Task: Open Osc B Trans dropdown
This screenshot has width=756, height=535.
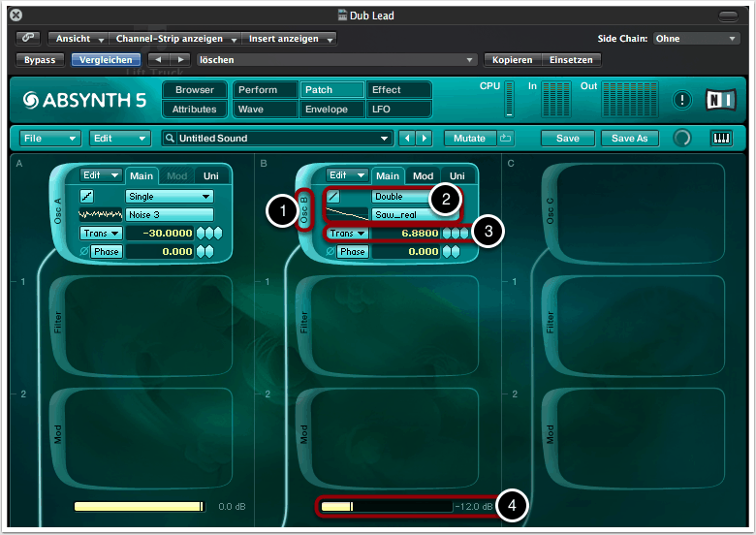Action: click(346, 234)
